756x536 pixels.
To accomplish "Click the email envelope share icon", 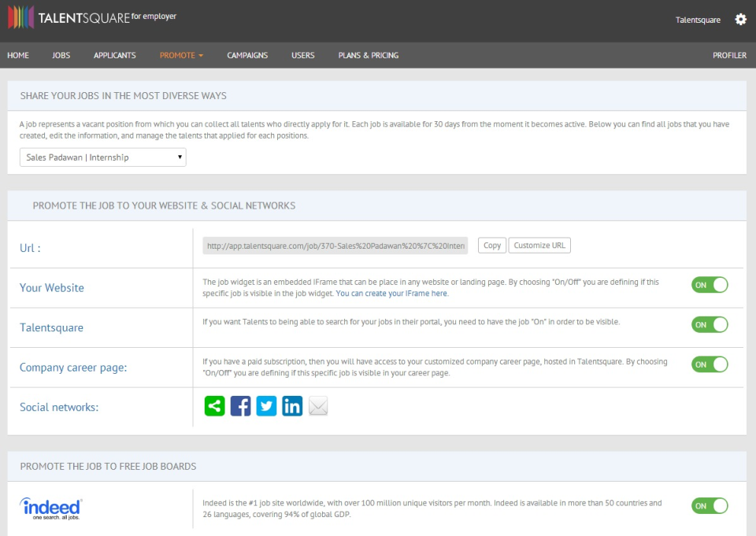I will [x=318, y=406].
